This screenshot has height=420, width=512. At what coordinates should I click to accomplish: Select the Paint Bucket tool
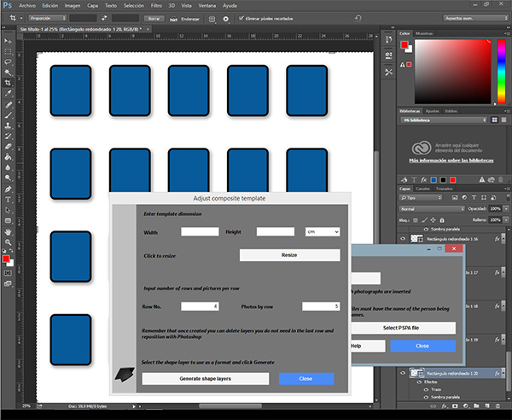[8, 157]
